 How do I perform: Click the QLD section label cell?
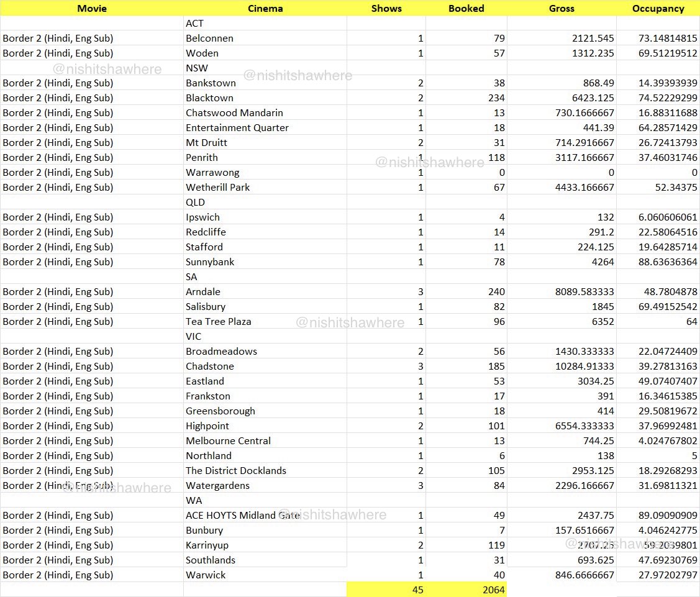click(x=194, y=202)
